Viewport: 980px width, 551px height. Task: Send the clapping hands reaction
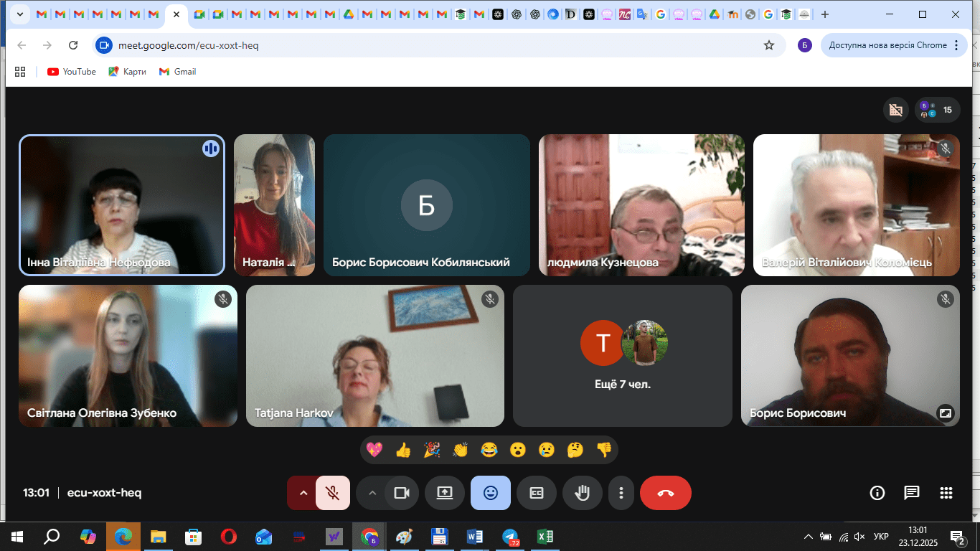pyautogui.click(x=460, y=450)
